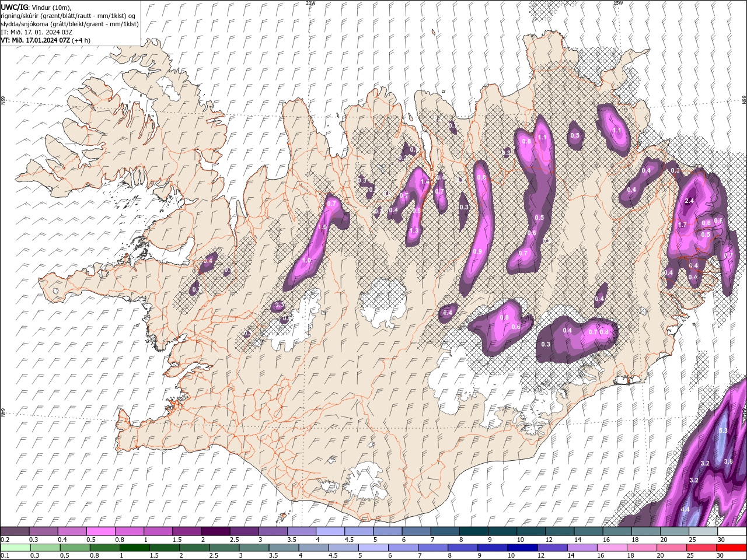
Task: Click the 1.5 value in the western snow band
Action: pos(323,227)
